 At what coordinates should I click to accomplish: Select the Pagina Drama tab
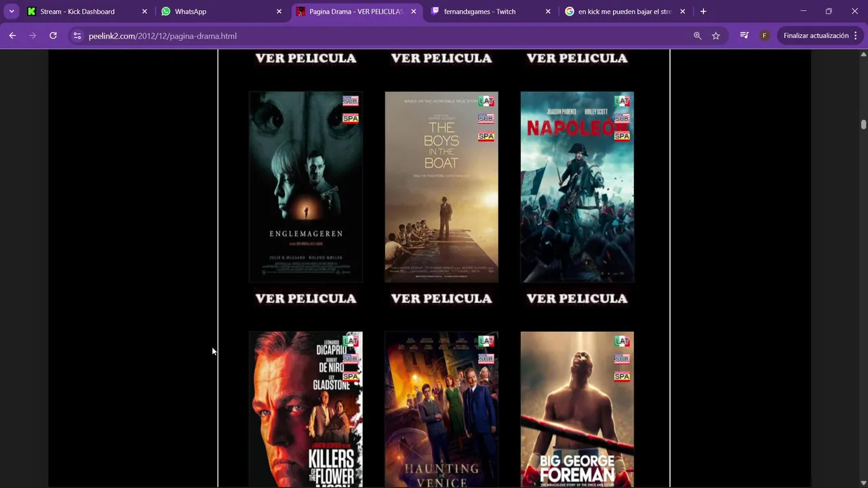tap(355, 12)
